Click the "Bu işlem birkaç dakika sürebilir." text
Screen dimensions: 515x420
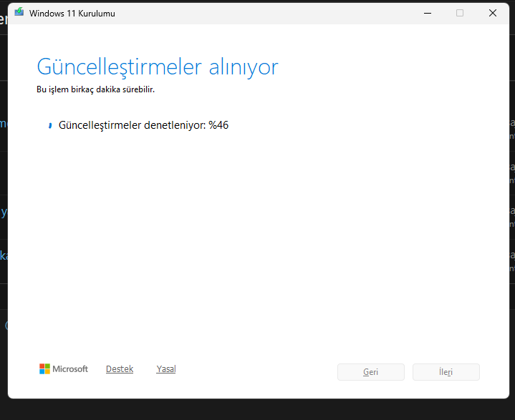tap(95, 89)
